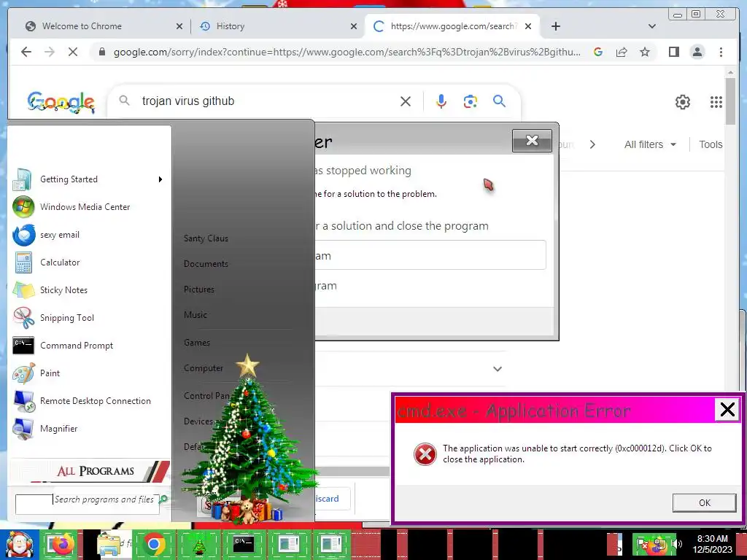Open Firefox from the taskbar
747x560 pixels.
[61, 544]
